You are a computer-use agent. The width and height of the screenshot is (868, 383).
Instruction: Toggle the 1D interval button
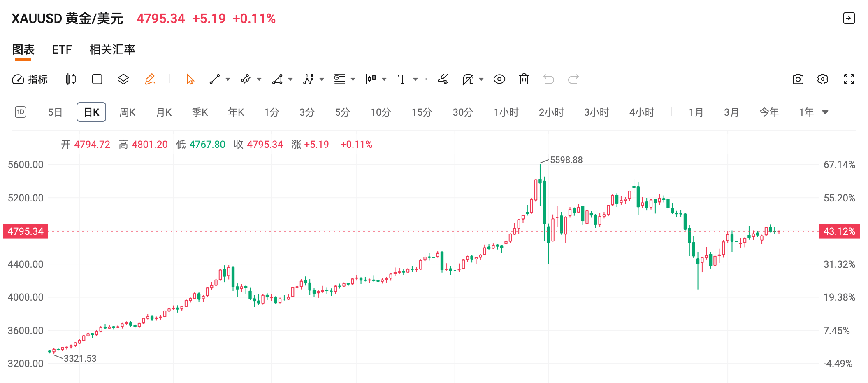pos(21,112)
